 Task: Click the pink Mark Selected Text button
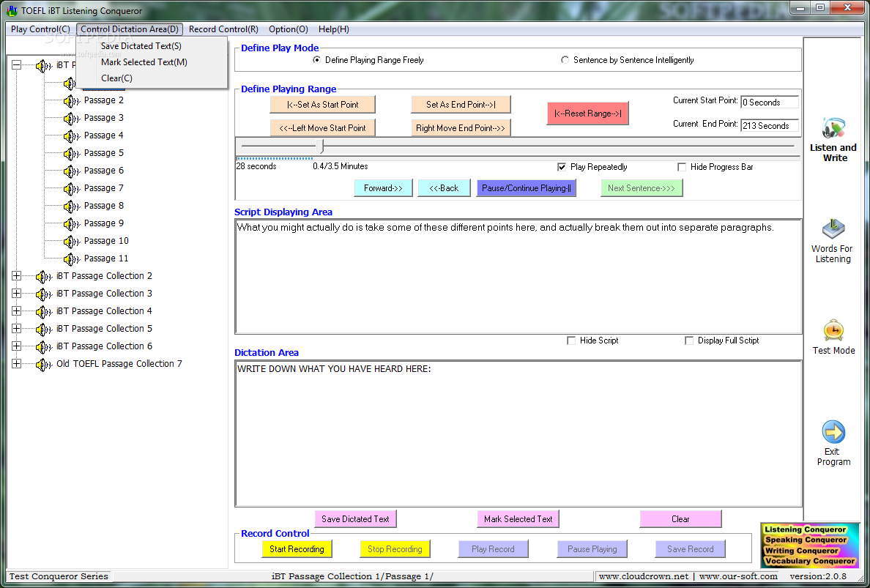coord(518,519)
